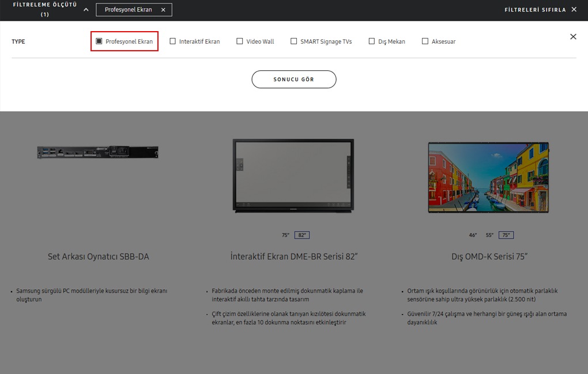This screenshot has height=374, width=588.
Task: Open İnteraktif Ekran DME-BR Serisi 82" link
Action: [x=294, y=256]
